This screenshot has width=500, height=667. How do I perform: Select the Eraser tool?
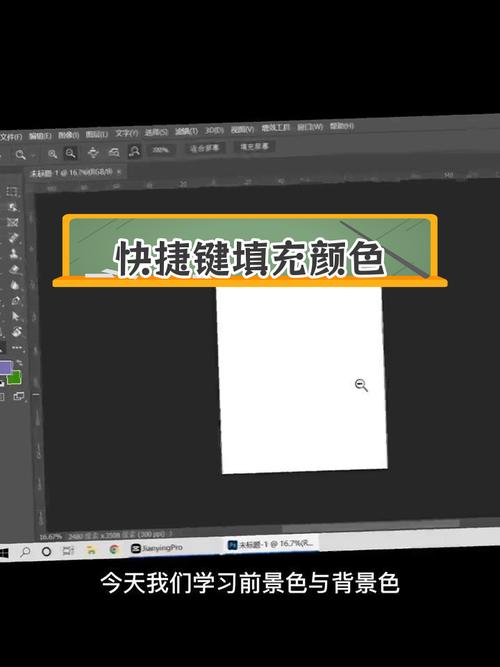tap(14, 269)
